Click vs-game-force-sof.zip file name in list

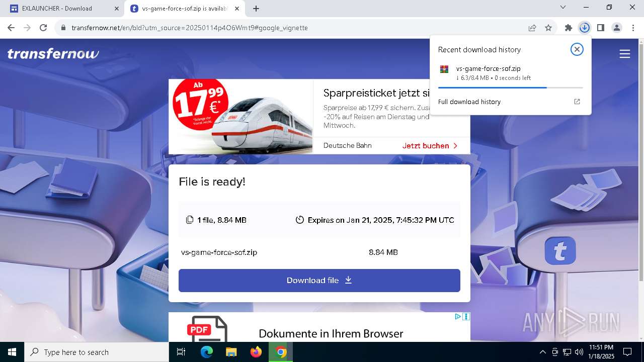[x=219, y=252]
